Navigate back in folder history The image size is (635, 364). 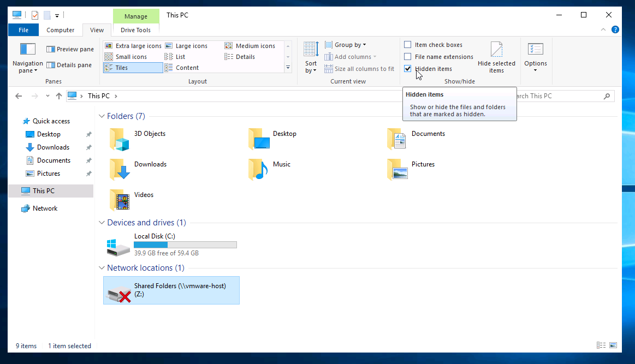point(19,96)
